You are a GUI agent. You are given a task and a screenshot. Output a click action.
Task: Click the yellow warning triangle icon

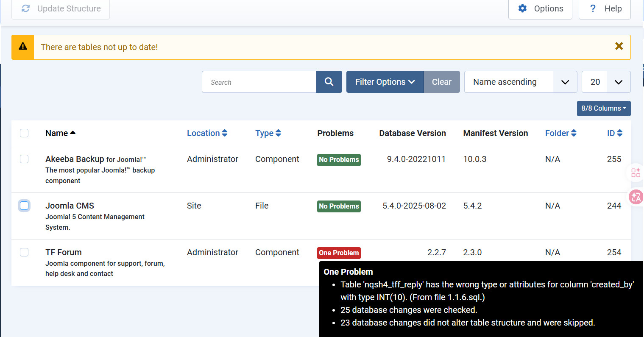click(23, 47)
